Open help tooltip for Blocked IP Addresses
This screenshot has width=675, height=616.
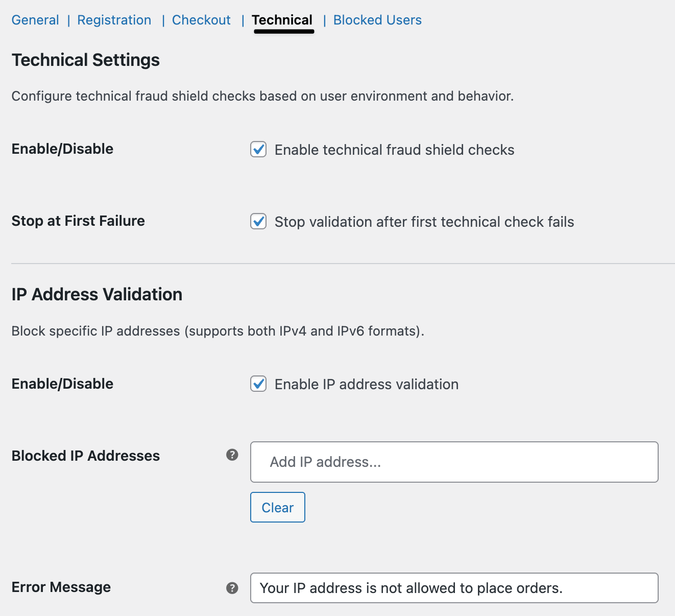(x=232, y=455)
